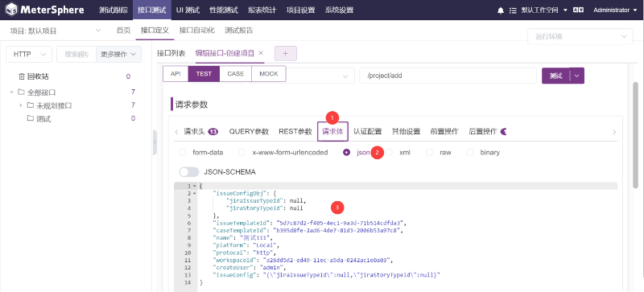This screenshot has width=644, height=292.
Task: Open the 接口测试 menu
Action: [x=152, y=10]
